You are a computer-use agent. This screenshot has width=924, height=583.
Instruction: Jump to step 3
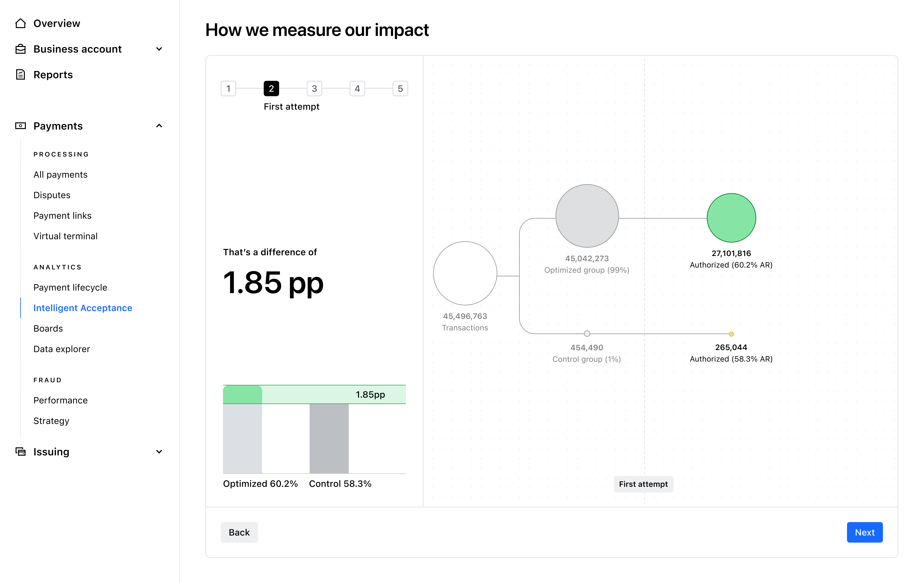tap(314, 89)
